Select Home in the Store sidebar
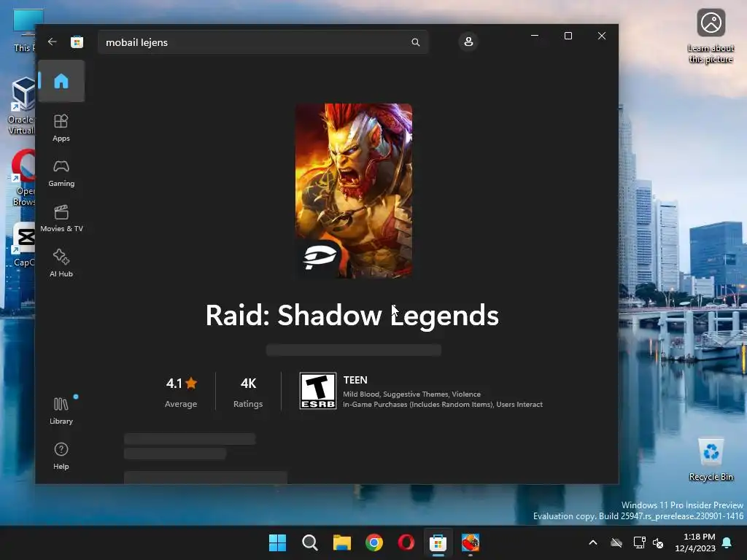 [x=61, y=81]
